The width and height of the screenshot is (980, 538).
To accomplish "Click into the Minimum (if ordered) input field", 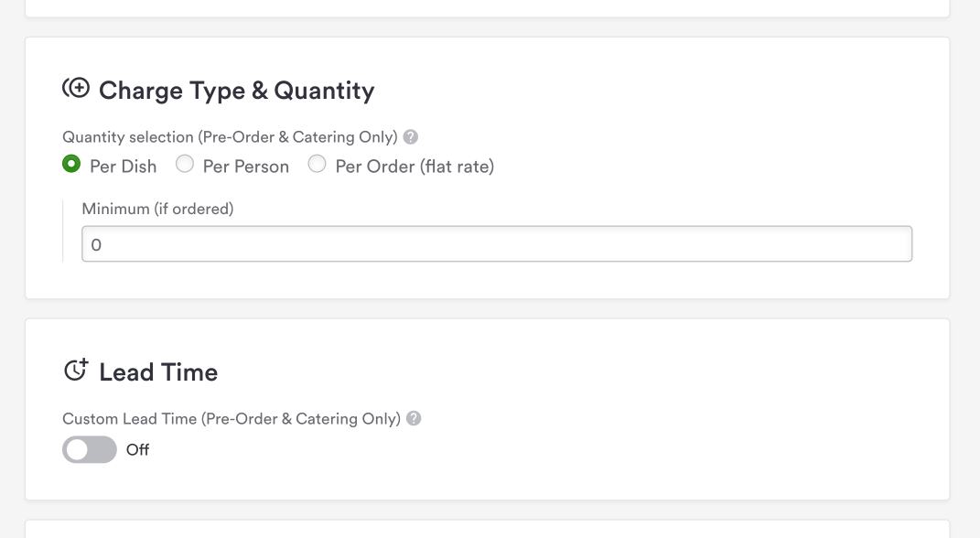I will tap(497, 244).
